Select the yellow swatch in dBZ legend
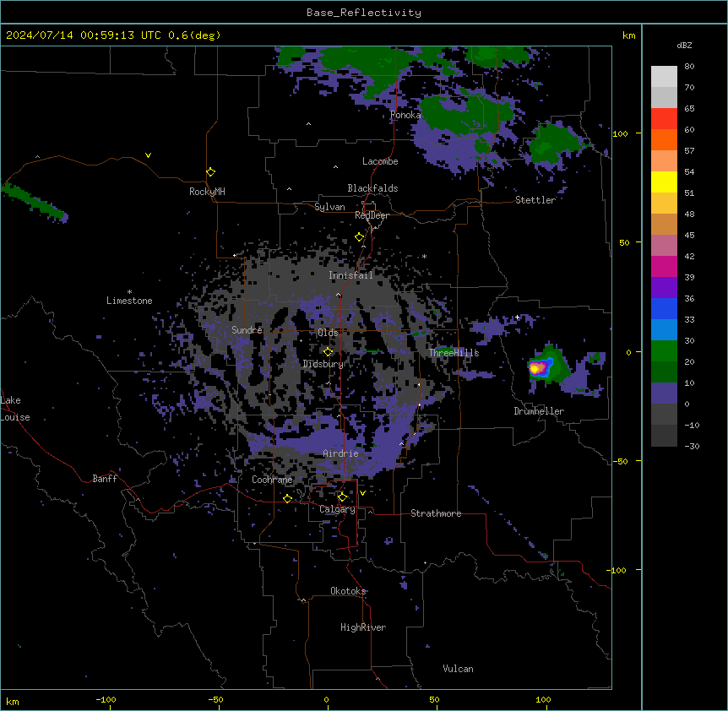 point(664,182)
